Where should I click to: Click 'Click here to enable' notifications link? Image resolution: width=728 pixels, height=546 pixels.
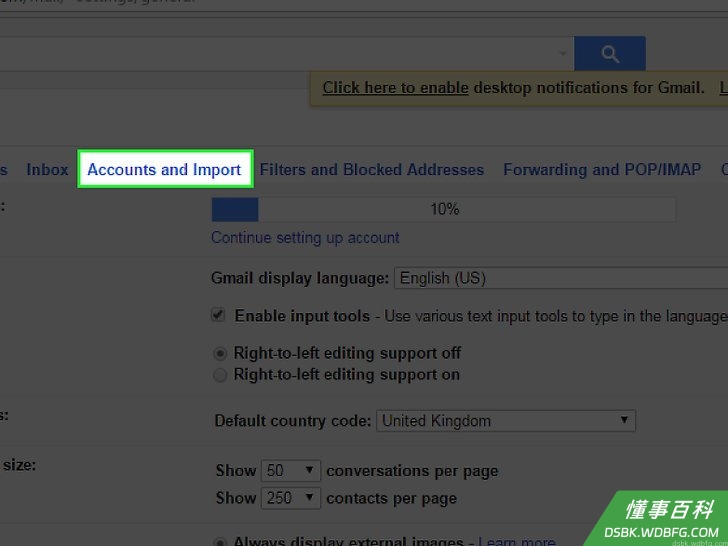(395, 87)
